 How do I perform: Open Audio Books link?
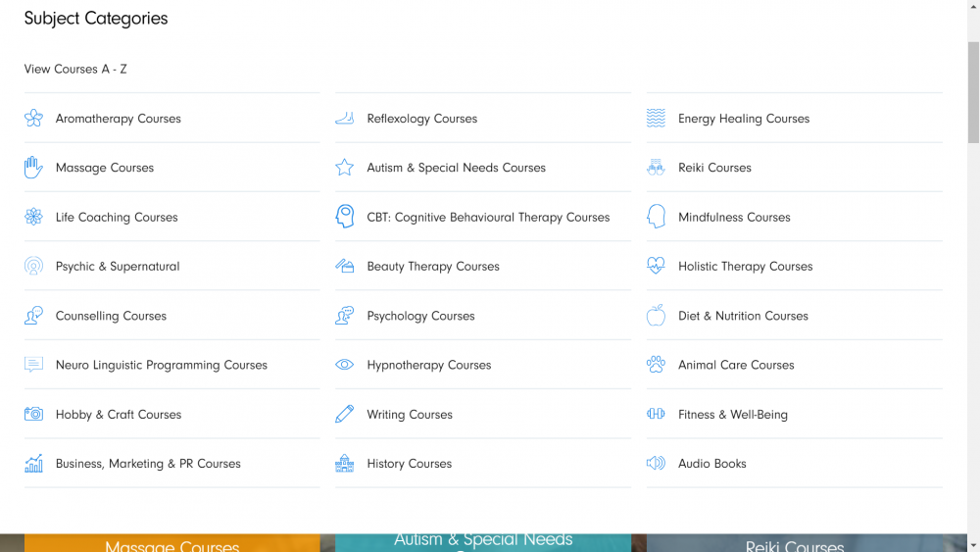[x=711, y=464]
